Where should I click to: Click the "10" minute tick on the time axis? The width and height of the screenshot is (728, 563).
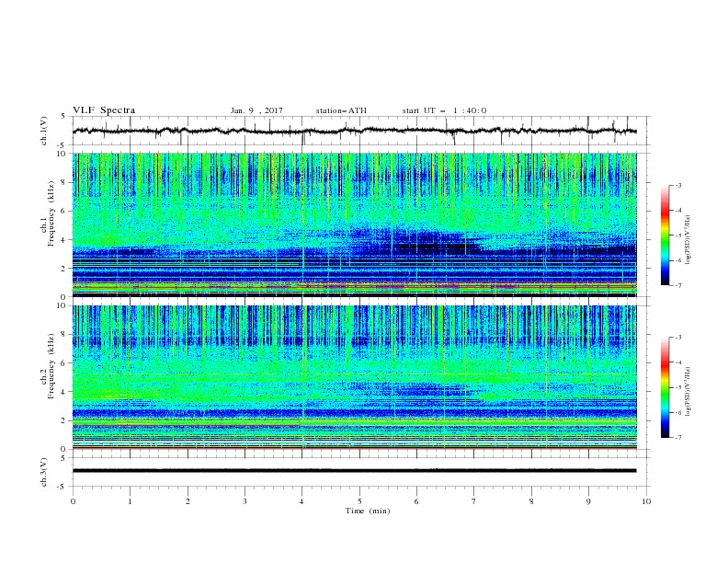pos(646,501)
